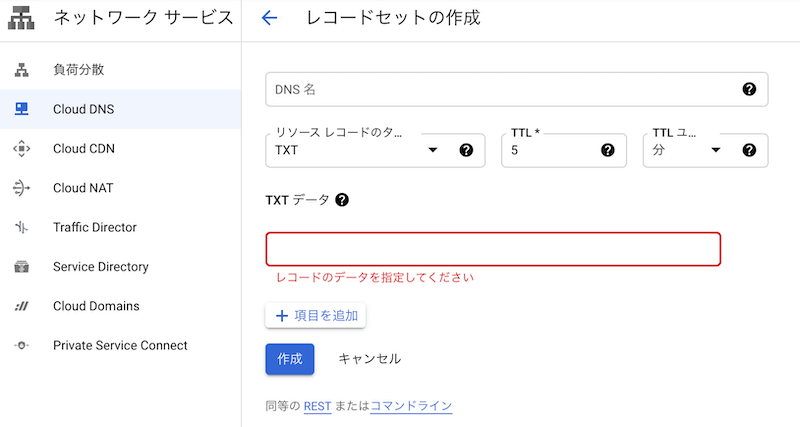This screenshot has height=427, width=800.
Task: Click the back arrow beside レコードセットの作成
Action: click(268, 18)
